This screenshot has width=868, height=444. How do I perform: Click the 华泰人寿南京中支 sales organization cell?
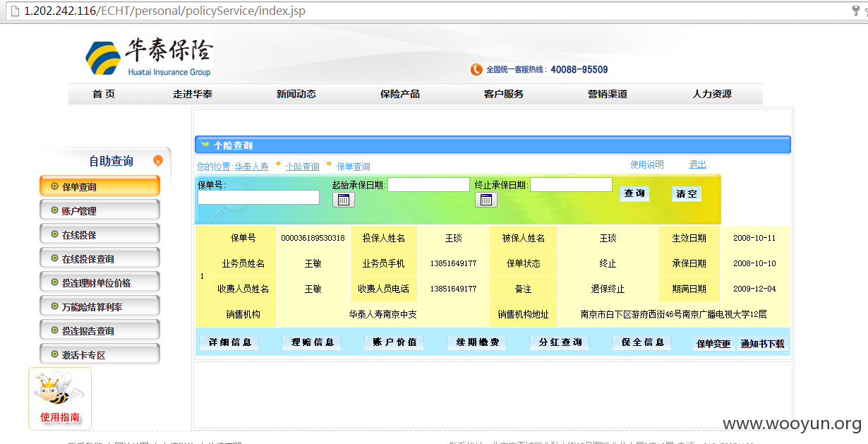coord(383,314)
